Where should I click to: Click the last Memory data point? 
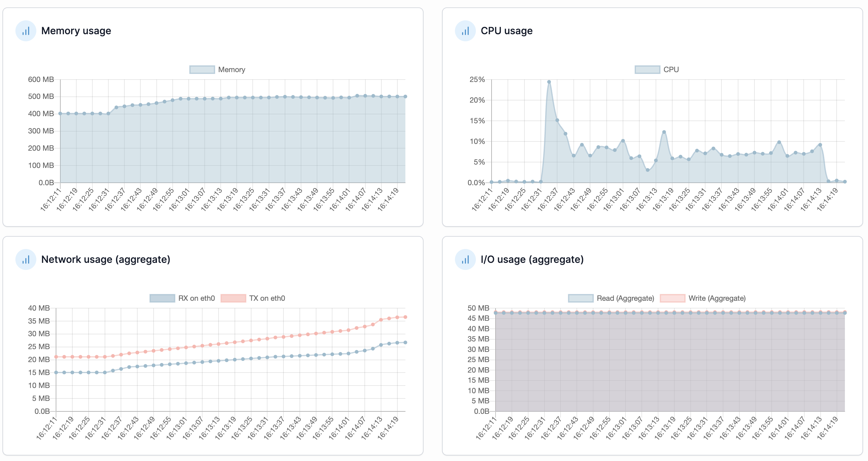point(405,96)
